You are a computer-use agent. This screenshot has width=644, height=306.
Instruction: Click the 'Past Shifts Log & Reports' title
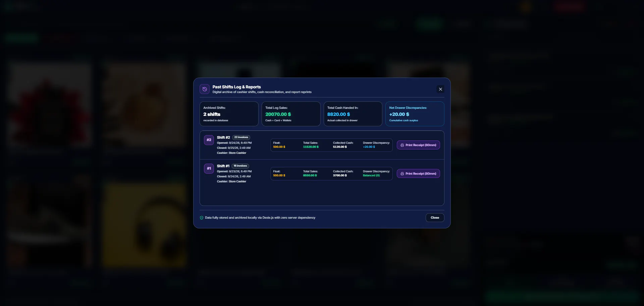click(x=236, y=87)
